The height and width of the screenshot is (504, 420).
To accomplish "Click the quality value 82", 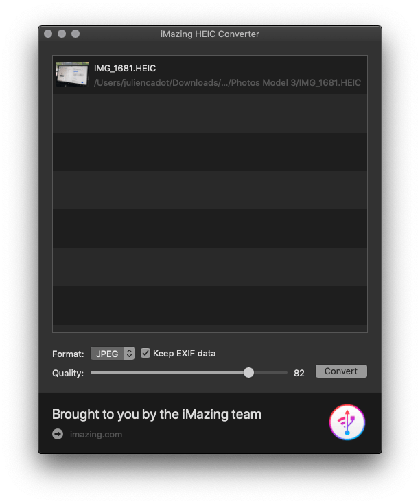I will 299,373.
